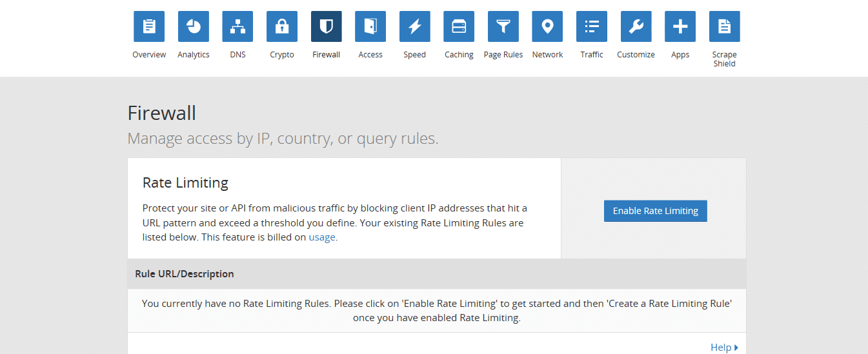Select the Apps plus icon

680,26
